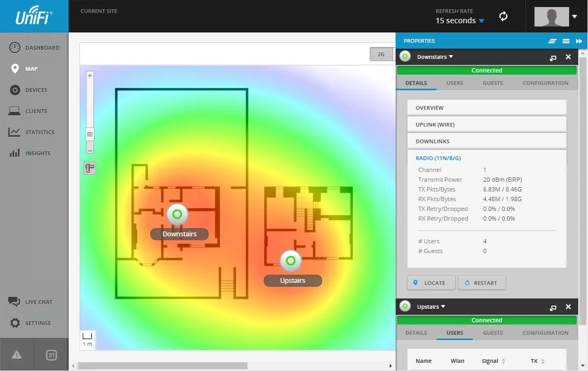This screenshot has width=588, height=371.
Task: Expand the Downlinks section
Action: click(487, 141)
